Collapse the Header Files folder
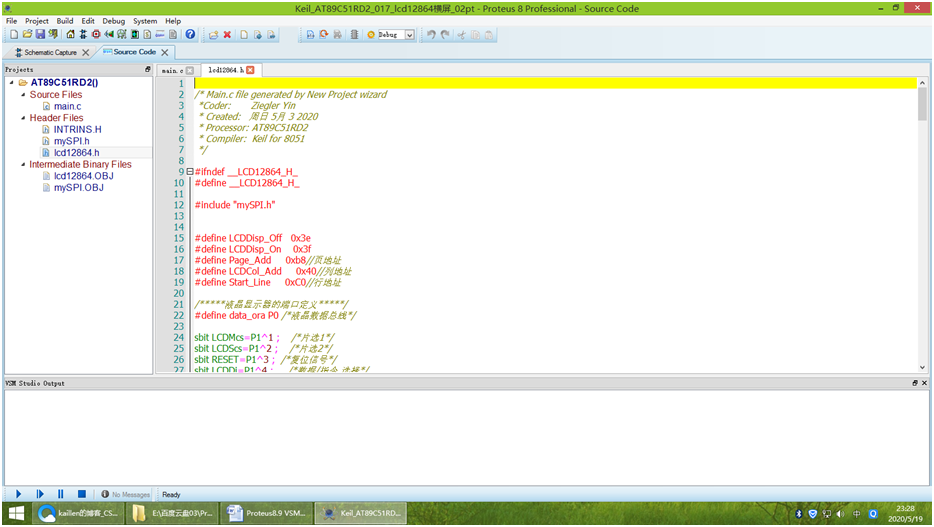The image size is (934, 527). (x=23, y=118)
